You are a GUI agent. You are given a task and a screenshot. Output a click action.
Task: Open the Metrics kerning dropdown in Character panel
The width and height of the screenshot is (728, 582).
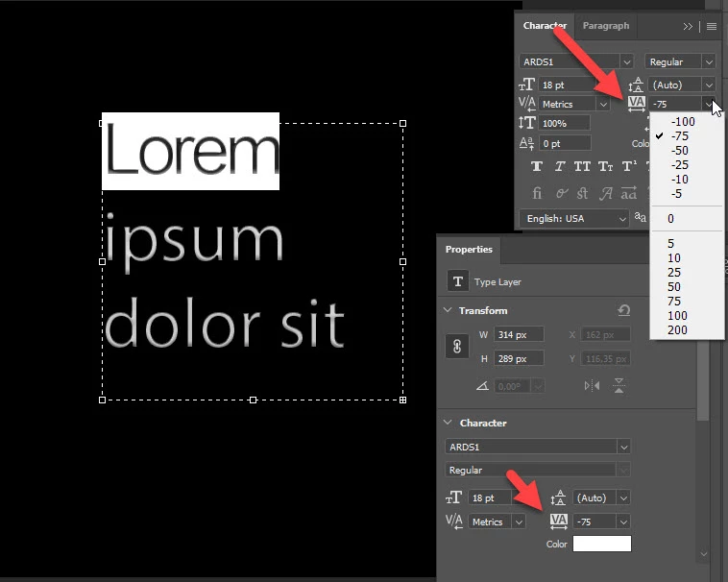click(x=603, y=104)
